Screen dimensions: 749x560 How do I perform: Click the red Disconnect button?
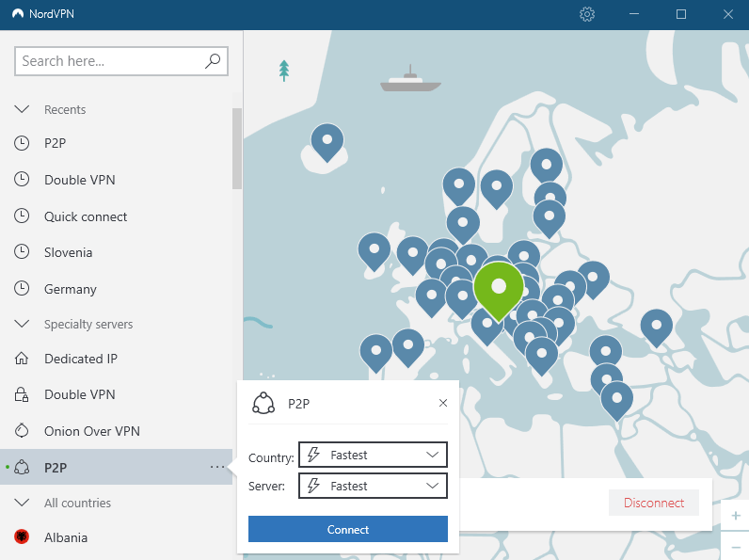[653, 503]
